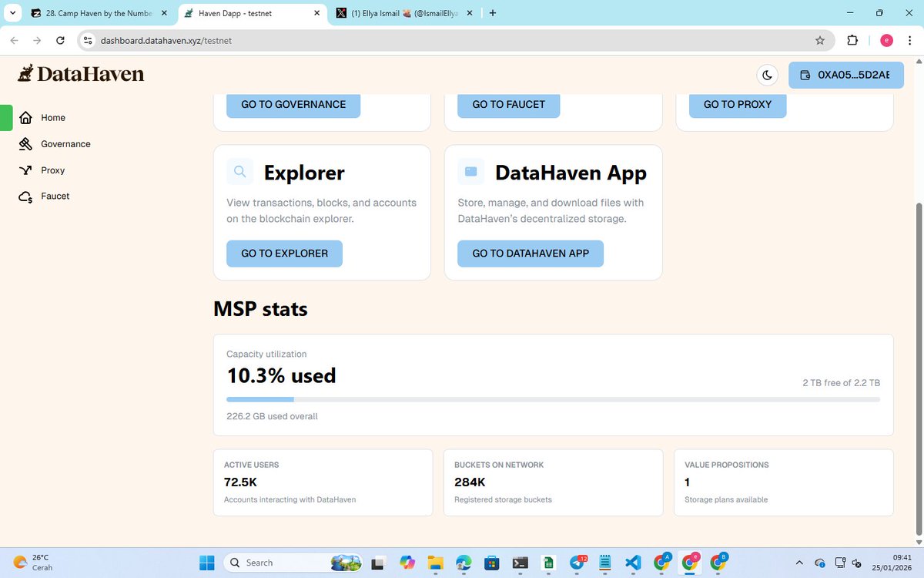Click the Explorer magnifier card icon
924x578 pixels.
tap(239, 172)
